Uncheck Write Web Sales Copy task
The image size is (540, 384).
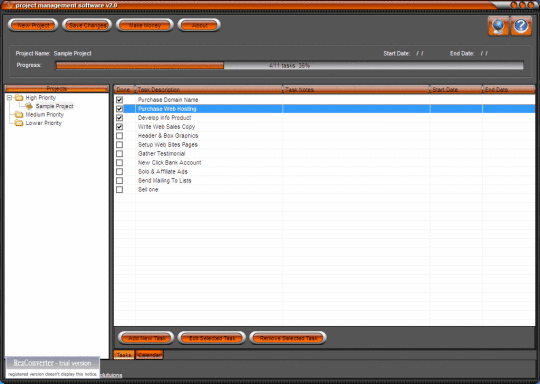120,127
